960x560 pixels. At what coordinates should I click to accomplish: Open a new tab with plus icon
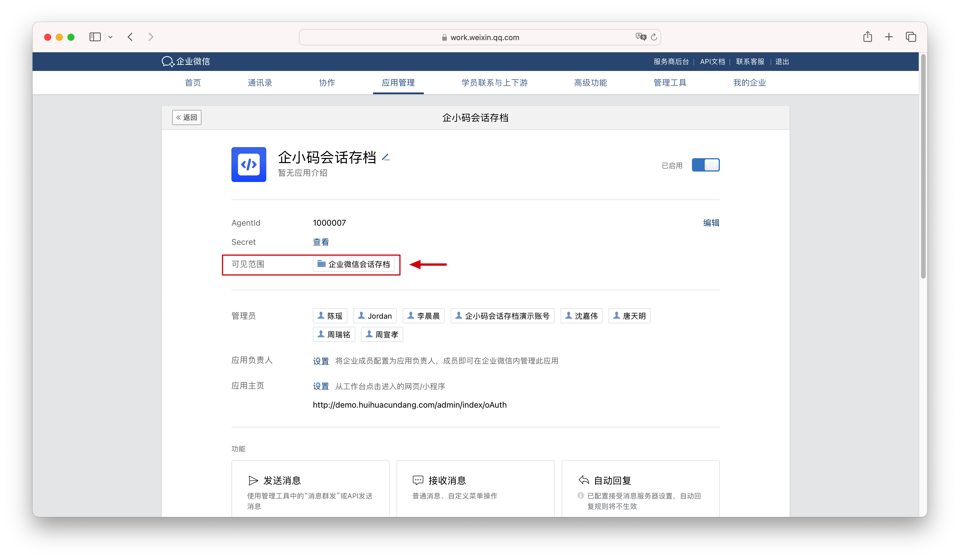tap(889, 37)
